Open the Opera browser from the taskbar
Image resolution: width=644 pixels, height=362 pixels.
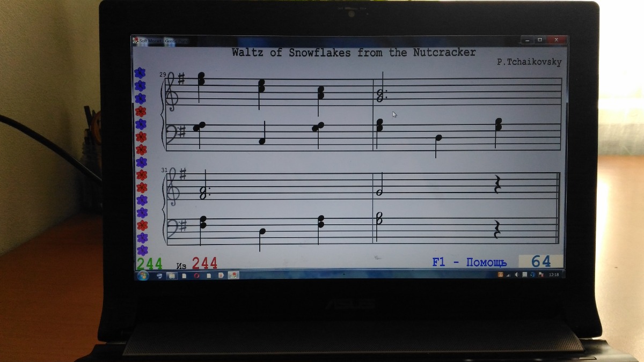(x=197, y=276)
